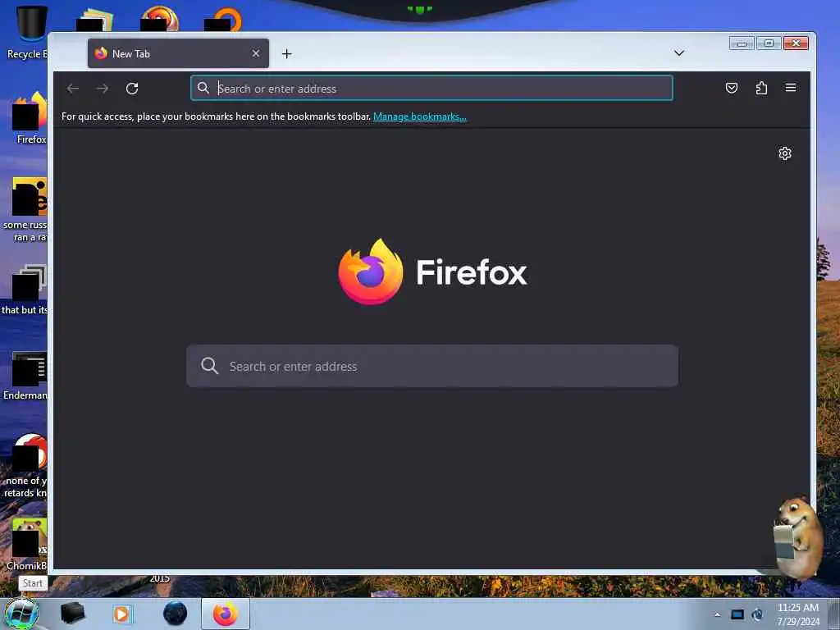Open the black box app in taskbar
Image resolution: width=840 pixels, height=630 pixels.
point(73,614)
